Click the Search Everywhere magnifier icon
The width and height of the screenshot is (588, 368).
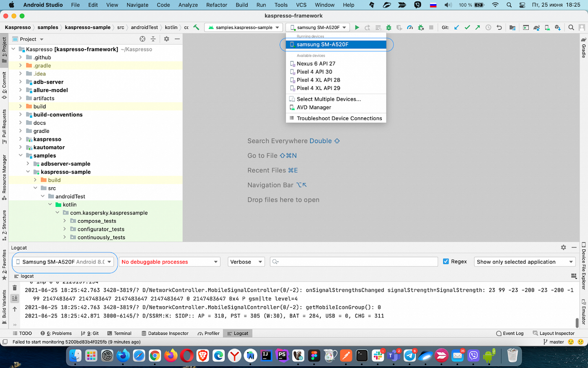(571, 27)
